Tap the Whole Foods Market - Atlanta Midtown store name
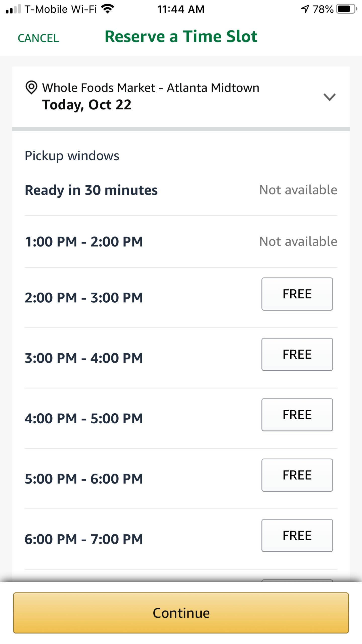This screenshot has width=362, height=644. coord(151,88)
